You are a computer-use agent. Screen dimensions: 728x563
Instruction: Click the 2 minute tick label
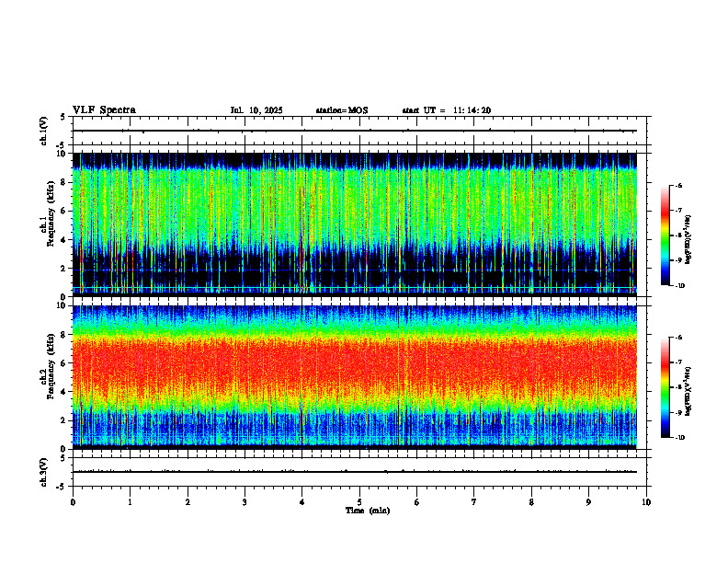[188, 502]
